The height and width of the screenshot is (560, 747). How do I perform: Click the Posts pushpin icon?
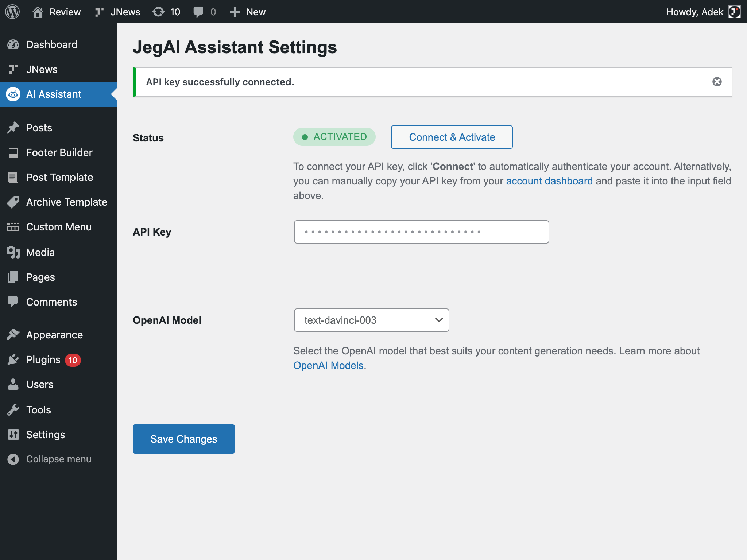coord(13,128)
